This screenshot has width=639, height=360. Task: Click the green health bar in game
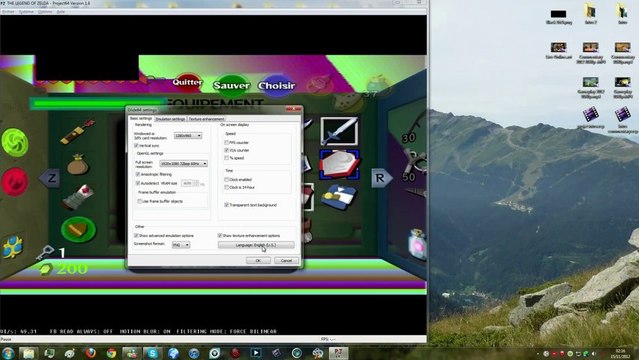pyautogui.click(x=99, y=104)
